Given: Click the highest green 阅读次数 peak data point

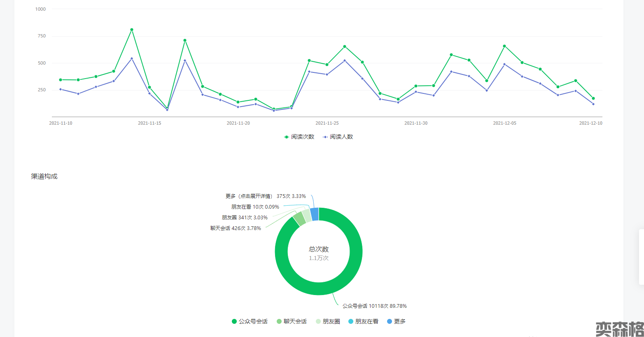Looking at the screenshot, I should tap(132, 30).
